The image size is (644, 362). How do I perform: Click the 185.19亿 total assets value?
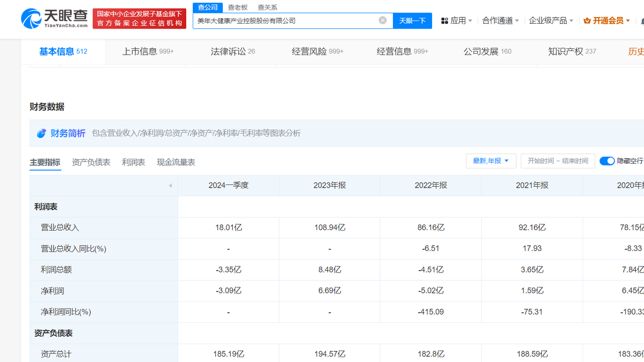[229, 354]
